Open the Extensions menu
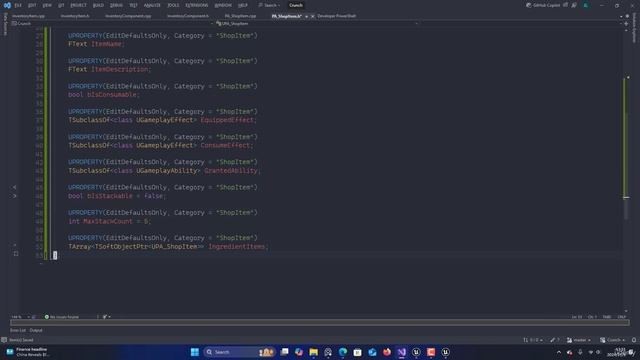The width and height of the screenshot is (640, 360). pyautogui.click(x=197, y=5)
